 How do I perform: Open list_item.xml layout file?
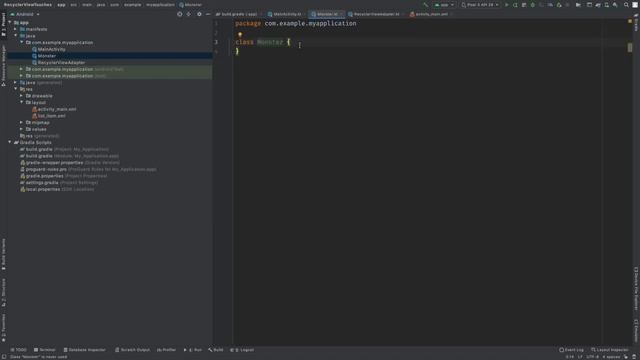click(x=51, y=116)
